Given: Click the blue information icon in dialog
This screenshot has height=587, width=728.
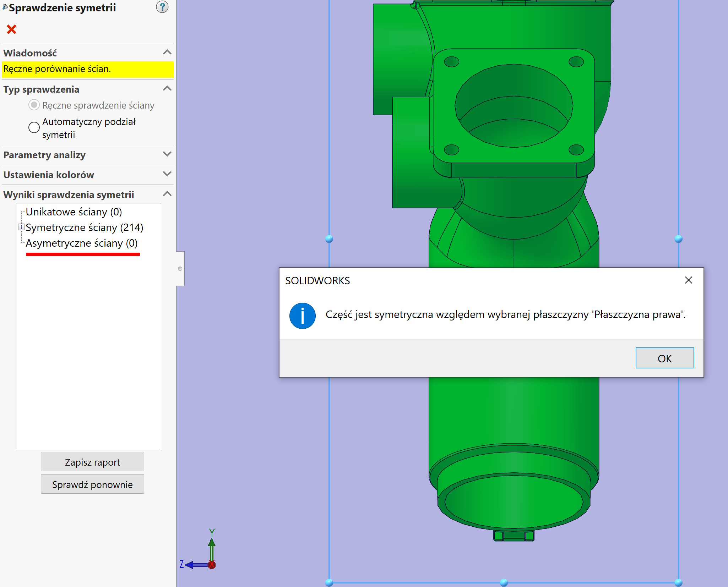Looking at the screenshot, I should coord(302,316).
